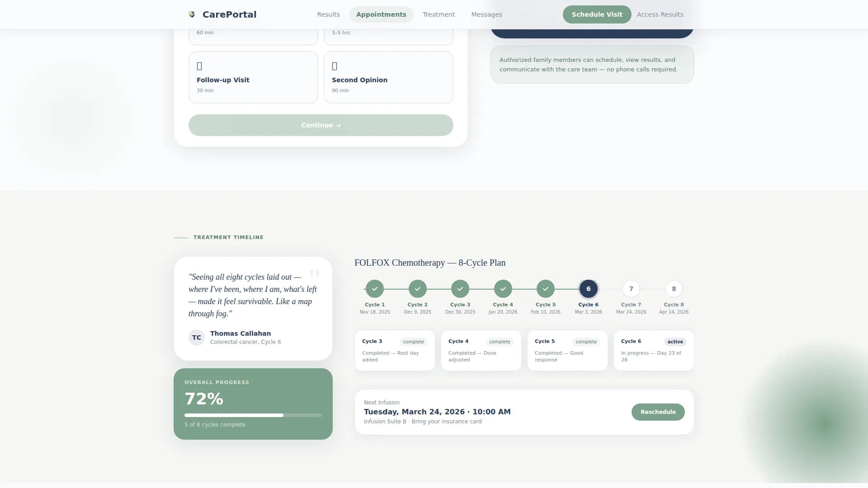The width and height of the screenshot is (868, 488).
Task: Select the active Cycle 6 marker
Action: [589, 289]
